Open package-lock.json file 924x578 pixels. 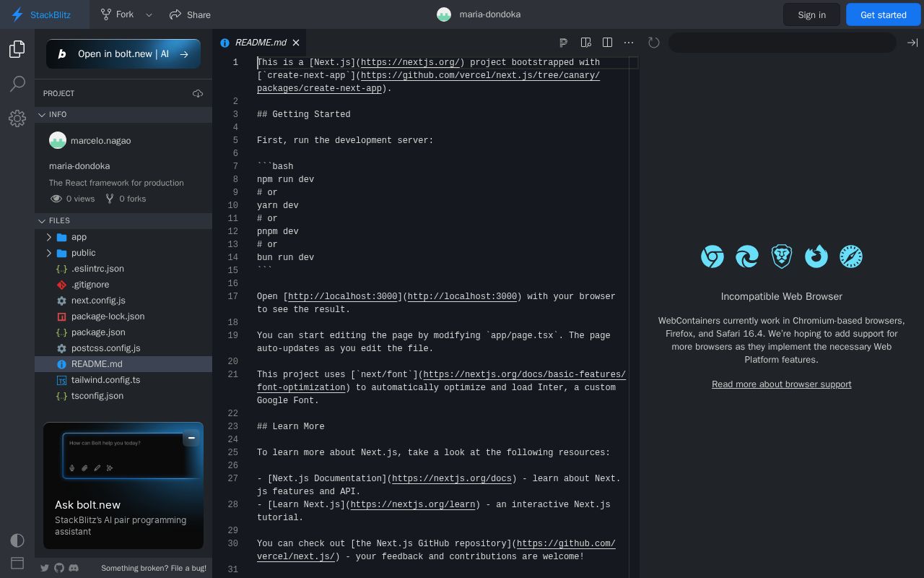coord(123,316)
